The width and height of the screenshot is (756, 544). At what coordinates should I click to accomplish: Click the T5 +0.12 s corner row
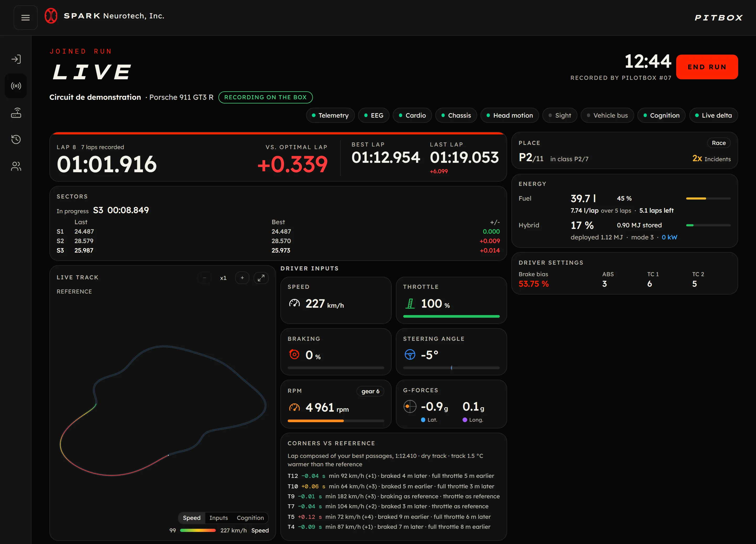[x=394, y=517]
